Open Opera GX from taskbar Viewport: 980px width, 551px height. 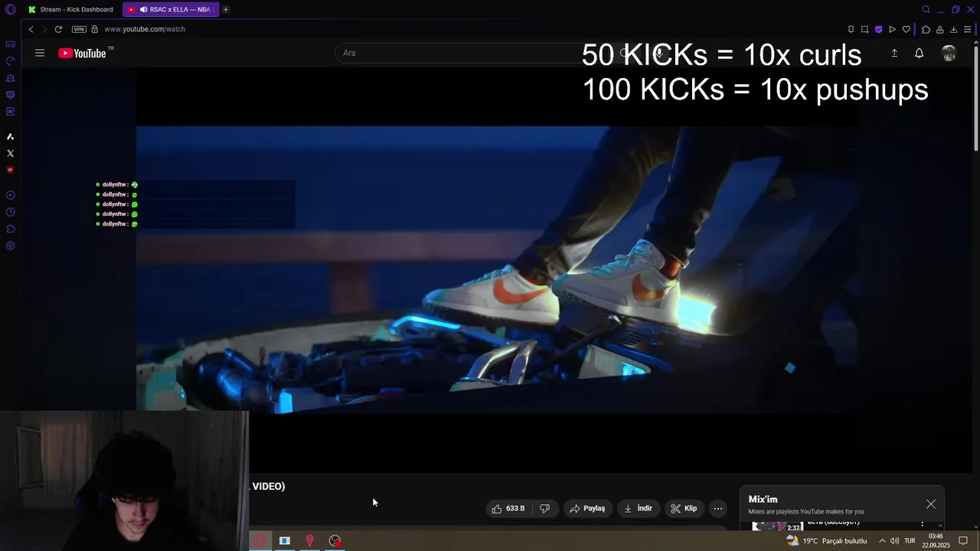click(x=260, y=540)
